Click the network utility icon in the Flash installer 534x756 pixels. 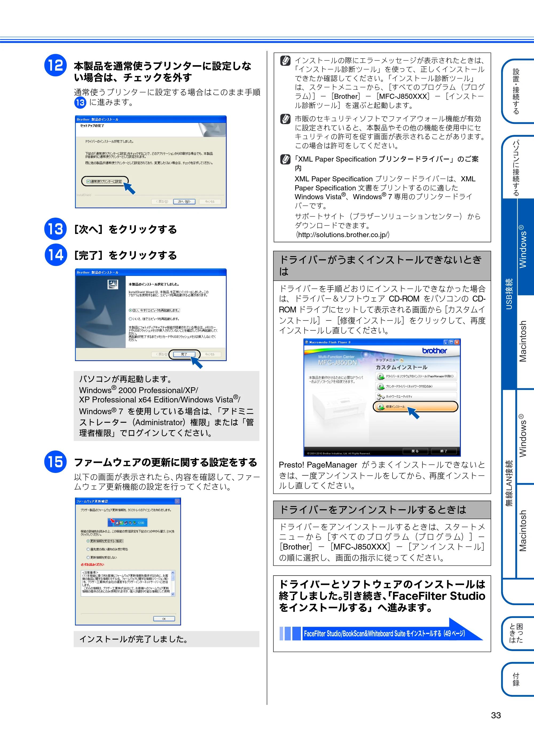[x=381, y=397]
